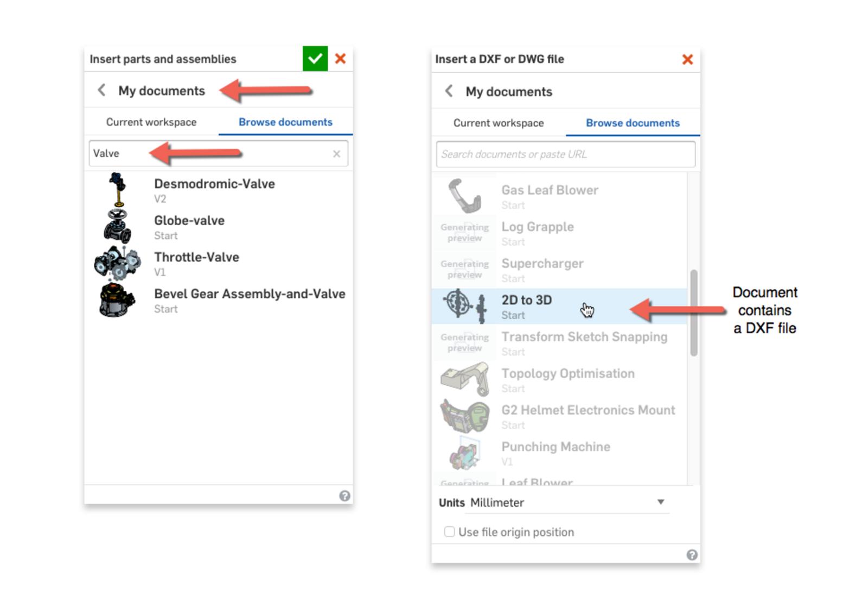
Task: Pick the Topology Optimisation thumbnail
Action: coord(464,379)
